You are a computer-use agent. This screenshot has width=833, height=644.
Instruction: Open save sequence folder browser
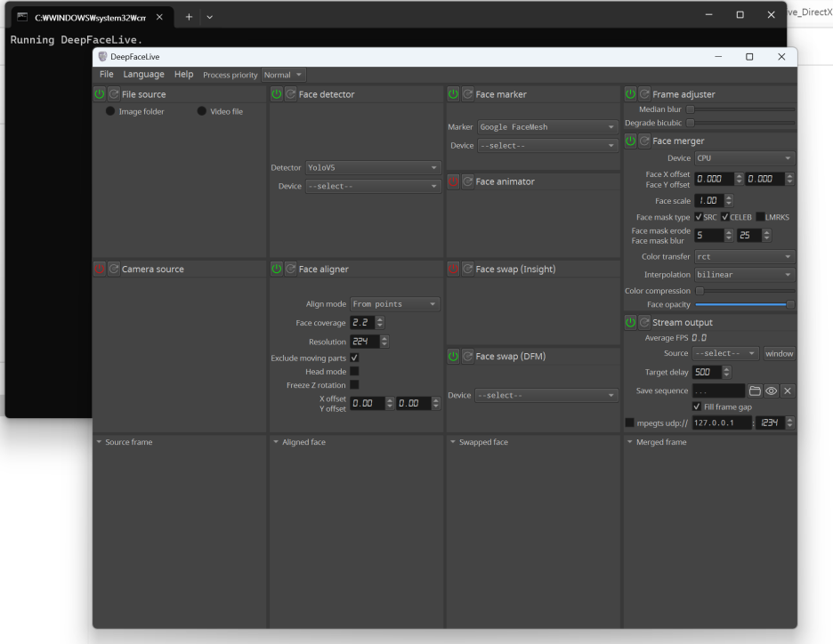[x=755, y=390]
